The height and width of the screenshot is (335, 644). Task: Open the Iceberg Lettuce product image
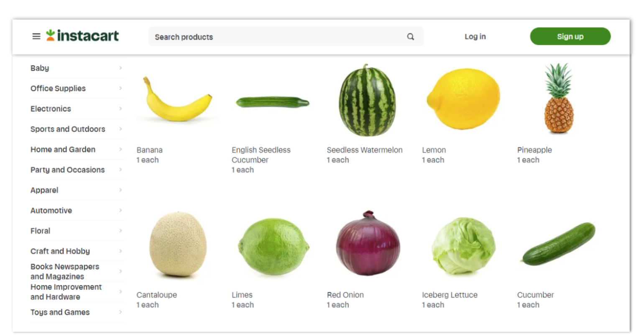click(464, 245)
